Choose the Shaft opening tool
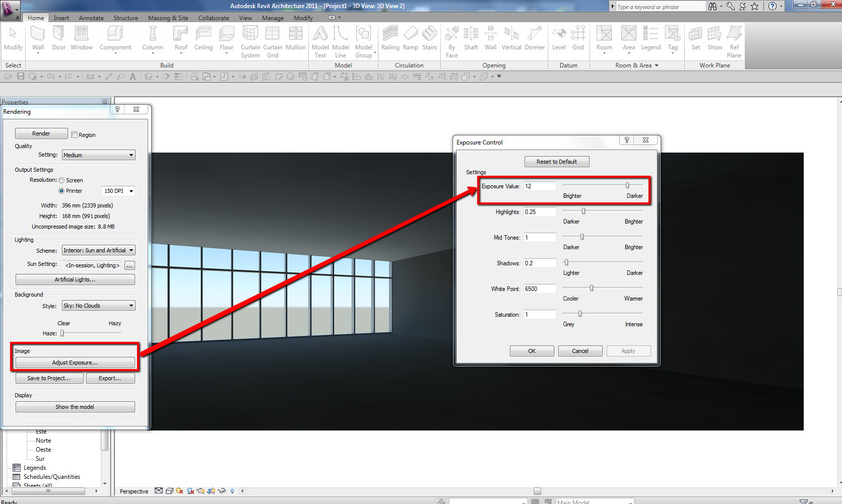The height and width of the screenshot is (504, 842). pos(471,39)
